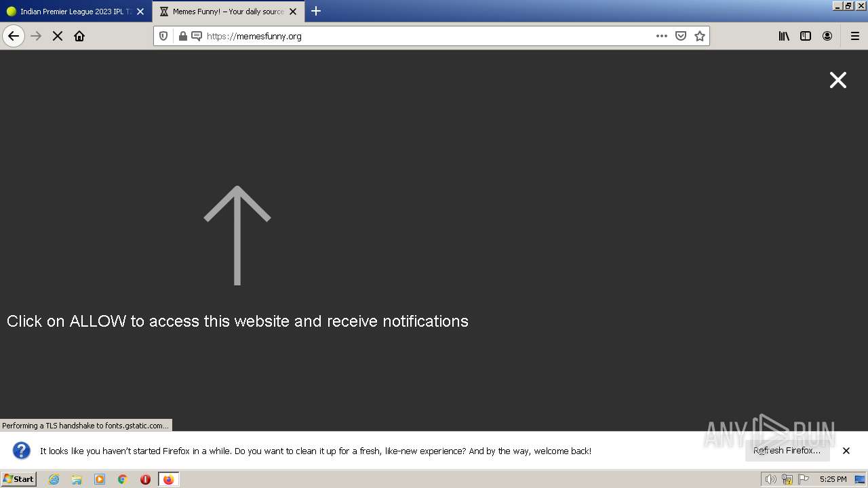Open the volume speaker tray icon
The height and width of the screenshot is (488, 868).
pos(771,479)
